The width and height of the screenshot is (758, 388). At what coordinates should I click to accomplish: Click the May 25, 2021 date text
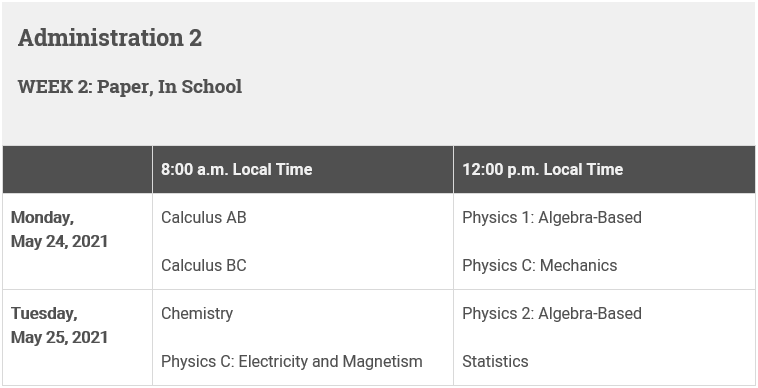click(59, 337)
